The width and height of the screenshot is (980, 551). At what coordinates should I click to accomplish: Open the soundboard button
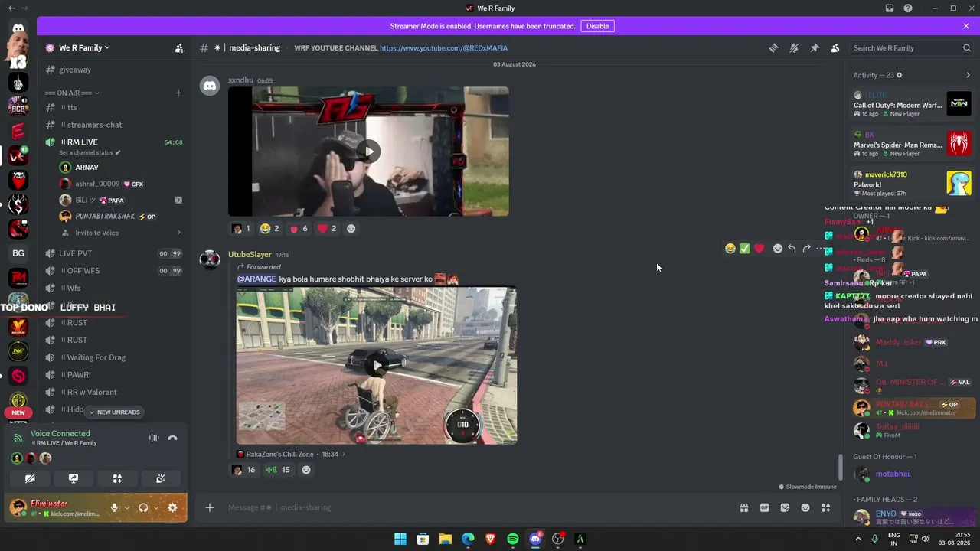161,478
